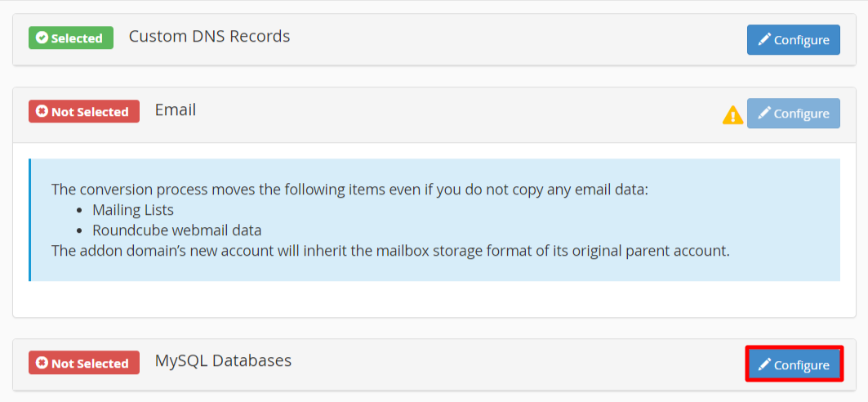The height and width of the screenshot is (402, 868).
Task: Click the yellow warning triangle icon beside Email
Action: tap(733, 114)
